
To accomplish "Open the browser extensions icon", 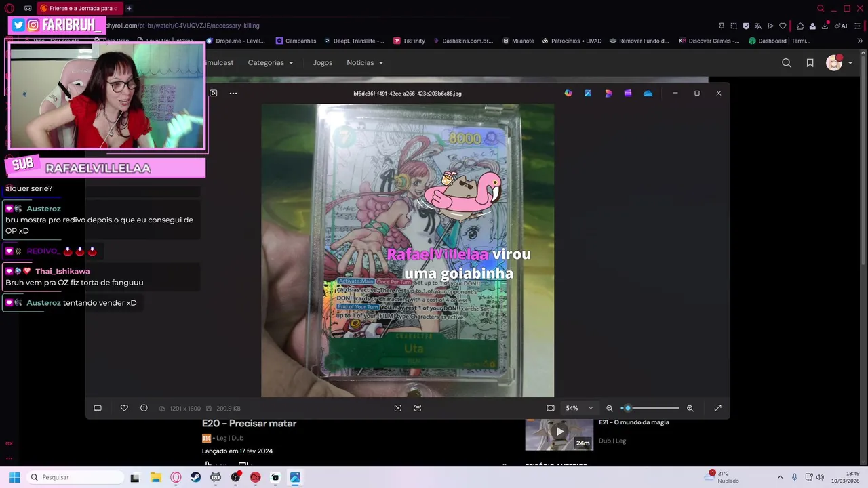I will click(x=800, y=26).
